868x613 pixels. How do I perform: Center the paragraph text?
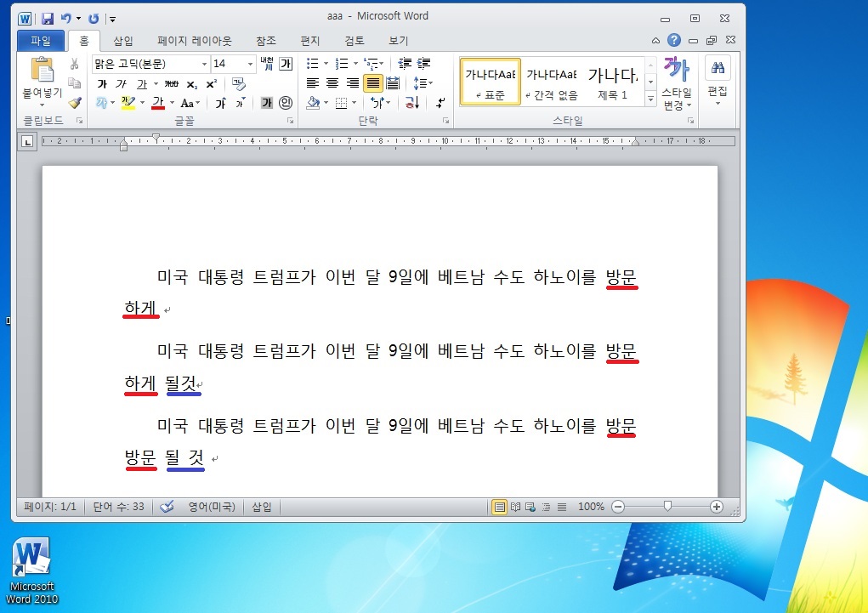(x=332, y=83)
